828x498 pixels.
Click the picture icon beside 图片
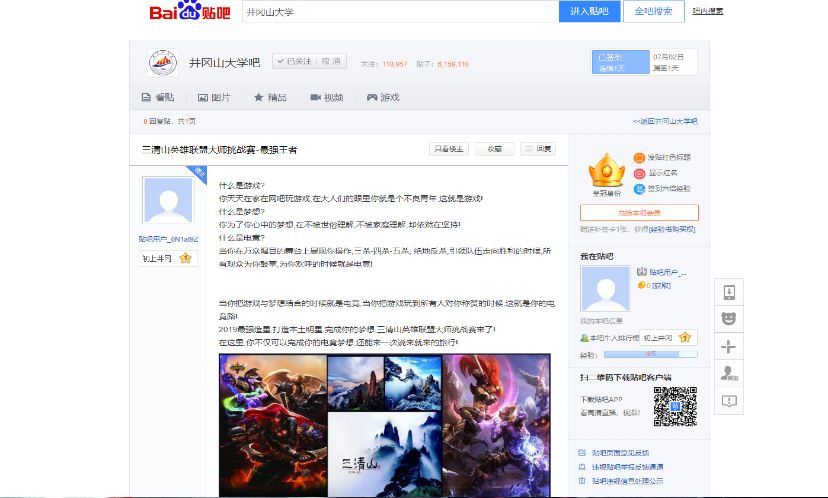tap(203, 98)
